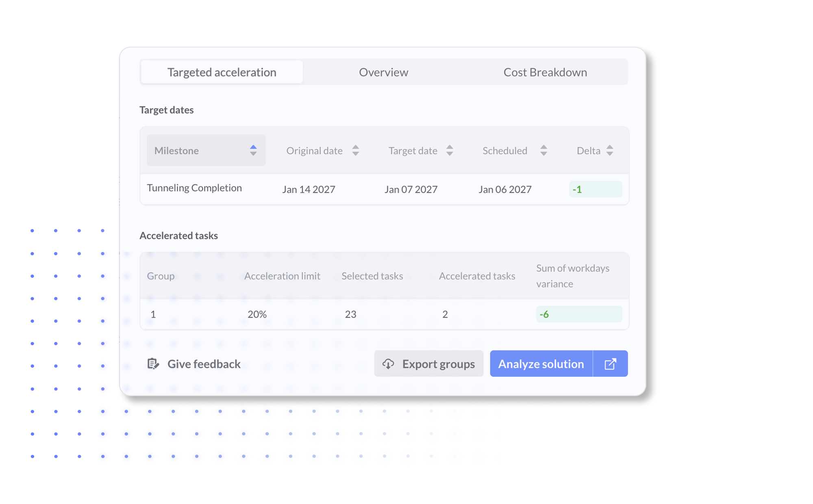Select the Tunneling Completion milestone row

(385, 189)
